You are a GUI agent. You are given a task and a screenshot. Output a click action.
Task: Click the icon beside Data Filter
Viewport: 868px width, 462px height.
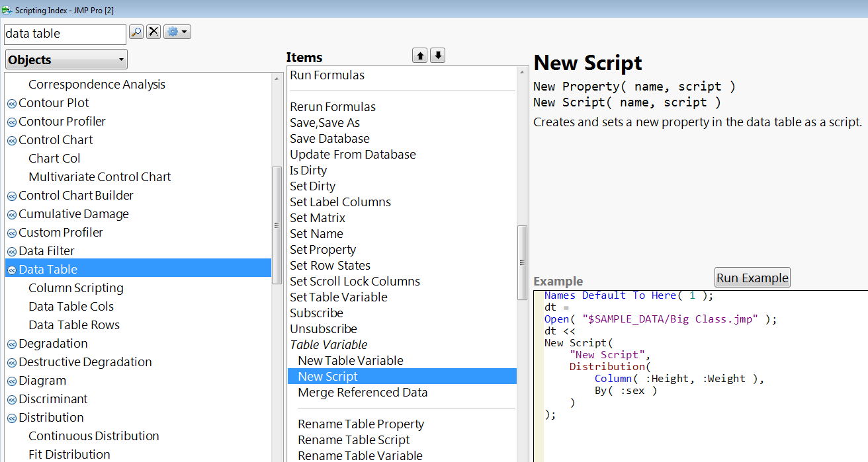pyautogui.click(x=12, y=252)
